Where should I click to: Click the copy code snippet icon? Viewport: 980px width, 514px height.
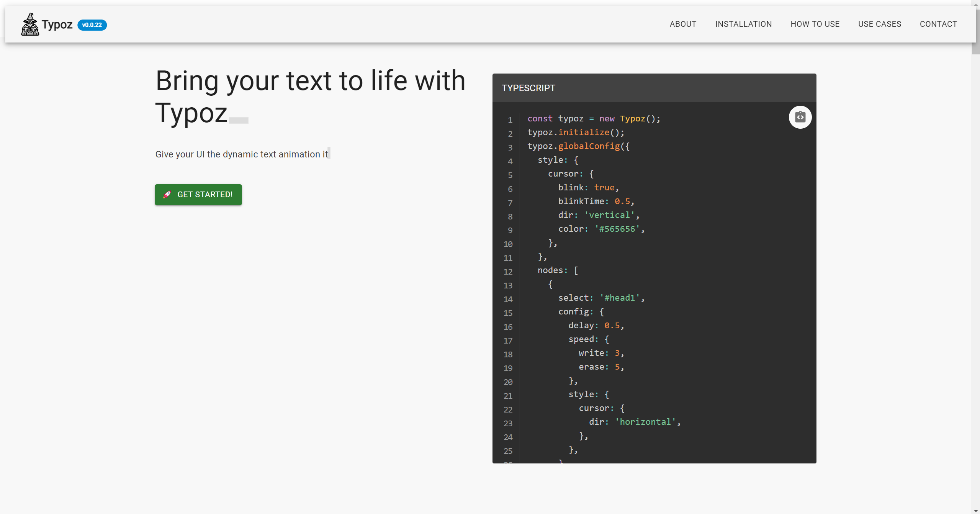coord(800,117)
